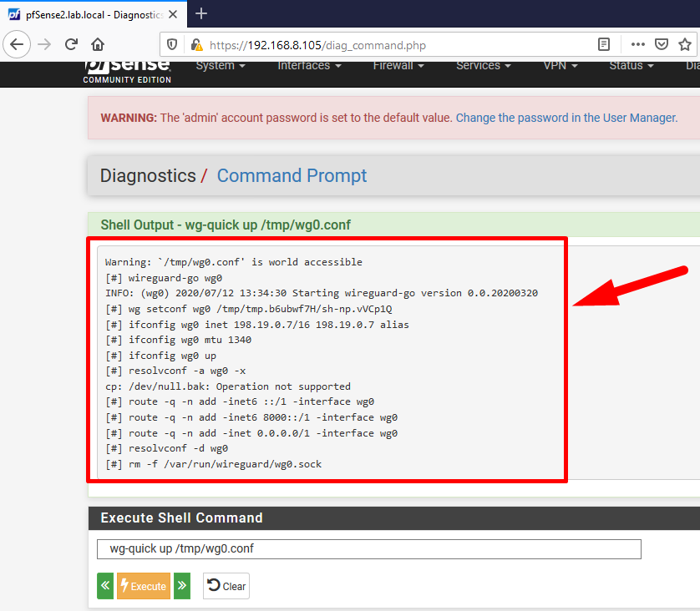Click output line '[#] wireguard-go wg0'
This screenshot has height=611, width=700.
(164, 278)
